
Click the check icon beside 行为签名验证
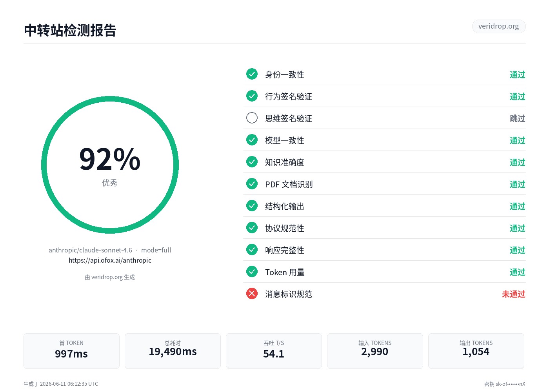(252, 96)
